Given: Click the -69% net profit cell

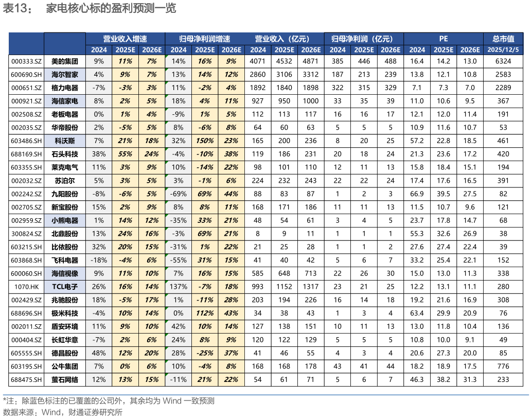Looking at the screenshot, I should [x=178, y=194].
